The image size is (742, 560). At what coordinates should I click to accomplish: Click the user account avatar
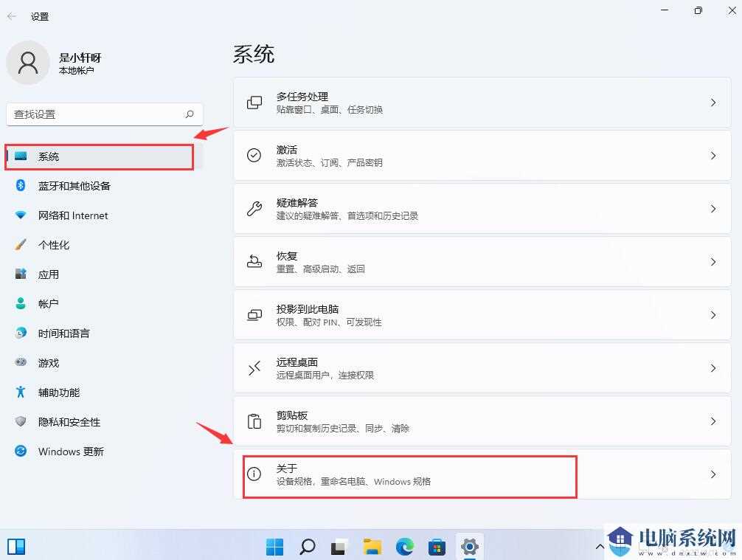pyautogui.click(x=28, y=63)
